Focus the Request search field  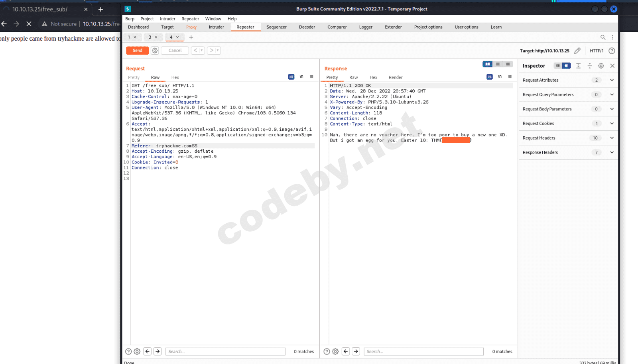point(225,351)
